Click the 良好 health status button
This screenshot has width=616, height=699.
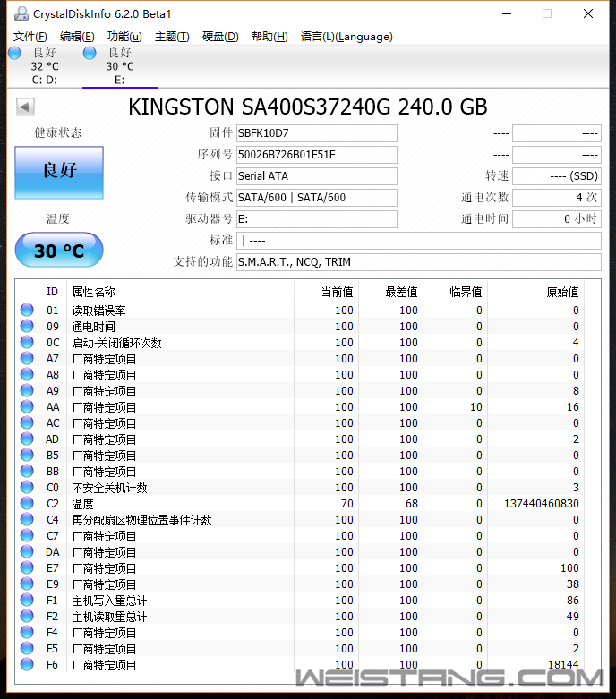point(59,172)
